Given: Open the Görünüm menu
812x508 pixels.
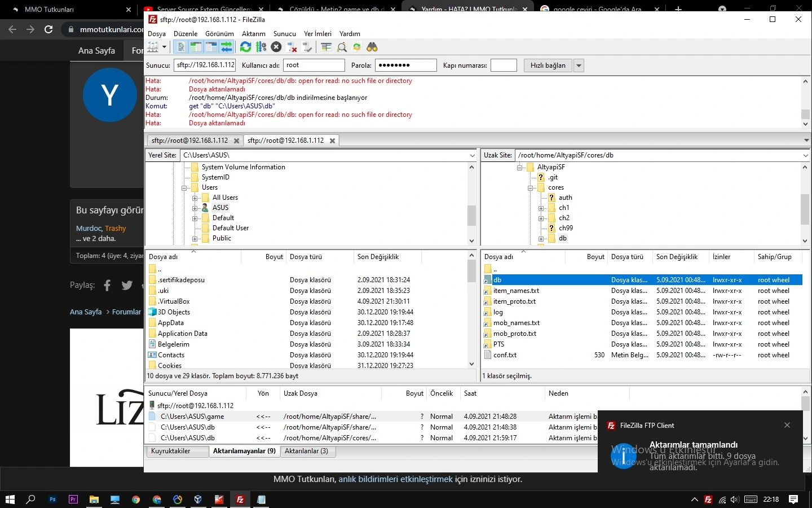Looking at the screenshot, I should click(x=219, y=34).
